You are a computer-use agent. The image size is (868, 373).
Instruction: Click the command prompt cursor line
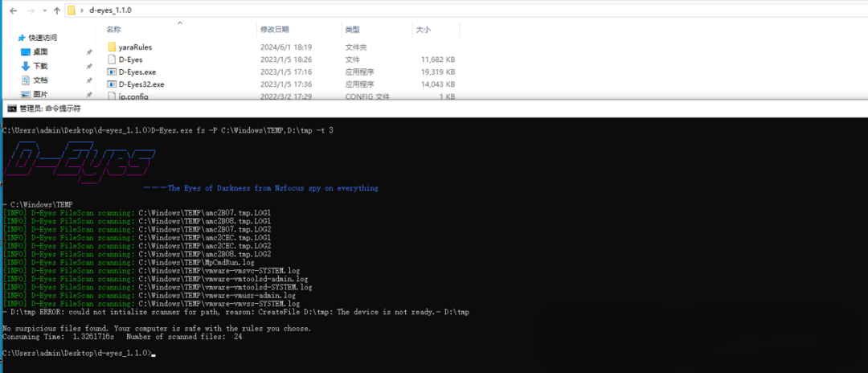coord(79,353)
